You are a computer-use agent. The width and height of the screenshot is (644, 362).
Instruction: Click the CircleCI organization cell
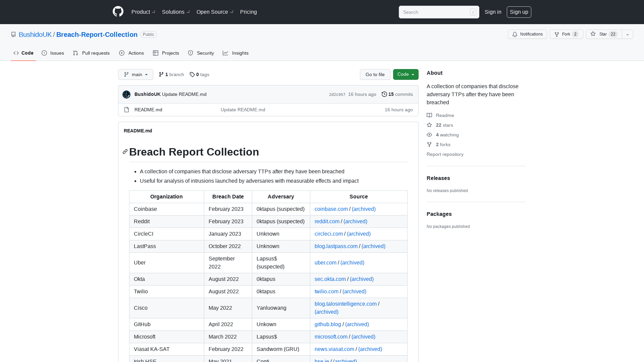tap(167, 234)
